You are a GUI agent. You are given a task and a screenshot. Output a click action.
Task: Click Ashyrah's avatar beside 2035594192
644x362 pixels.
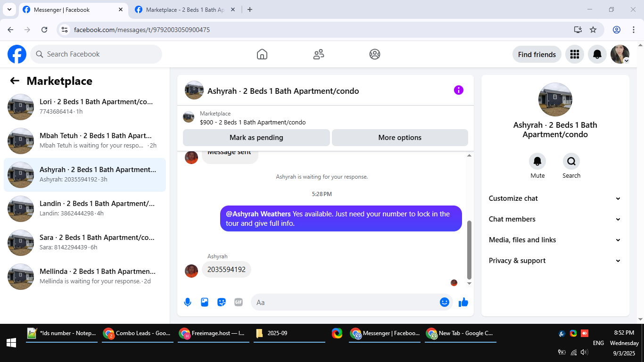click(191, 271)
